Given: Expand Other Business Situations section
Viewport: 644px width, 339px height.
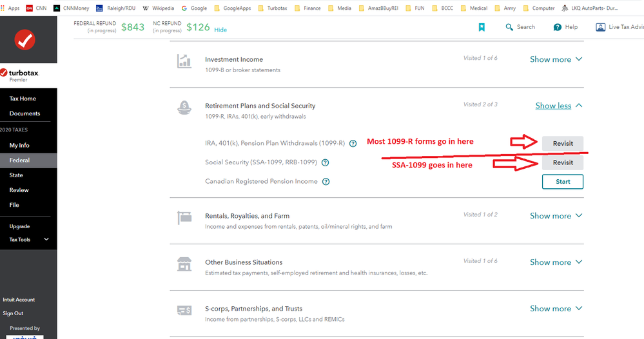Looking at the screenshot, I should tap(556, 262).
